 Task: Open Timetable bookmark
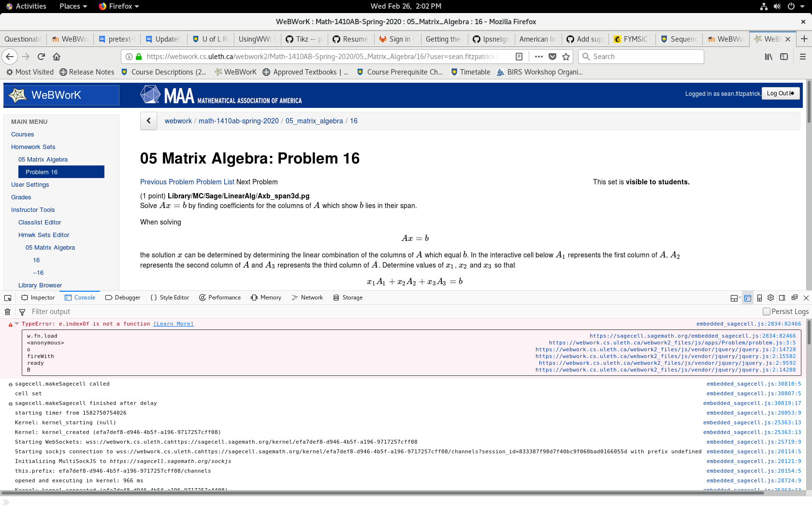471,72
